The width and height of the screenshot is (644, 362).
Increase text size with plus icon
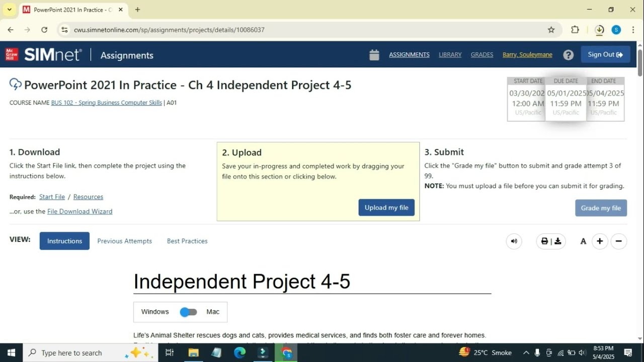pos(599,241)
